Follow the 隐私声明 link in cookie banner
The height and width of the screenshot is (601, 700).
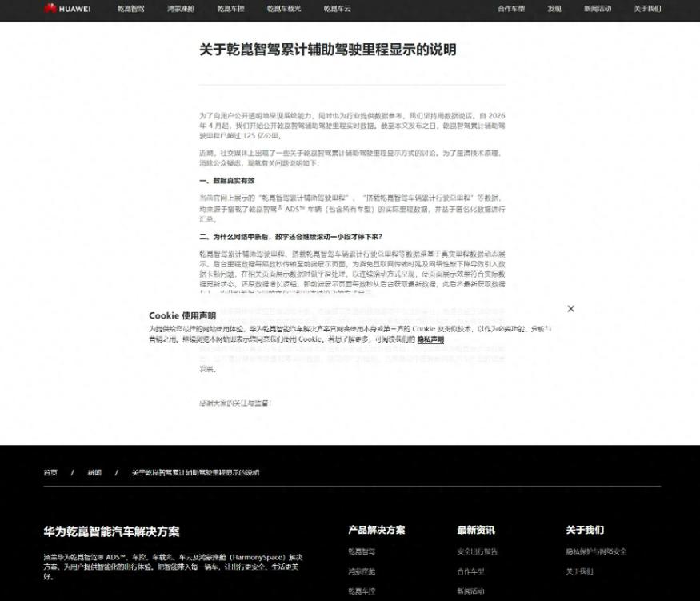pos(430,339)
